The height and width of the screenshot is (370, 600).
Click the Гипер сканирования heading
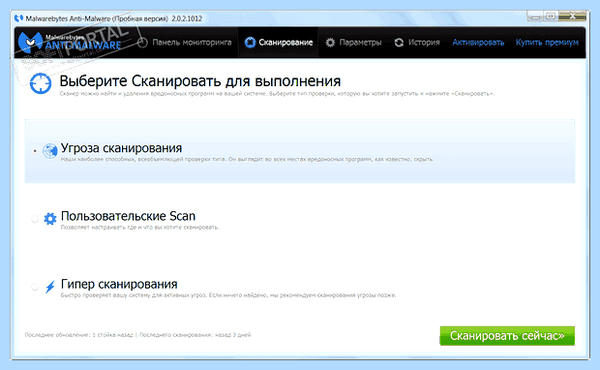coord(119,284)
